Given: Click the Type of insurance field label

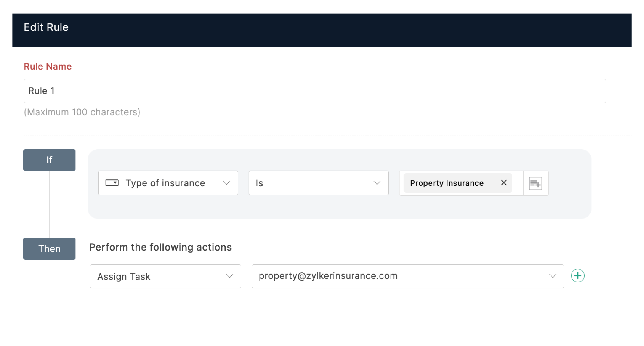Looking at the screenshot, I should pyautogui.click(x=165, y=183).
